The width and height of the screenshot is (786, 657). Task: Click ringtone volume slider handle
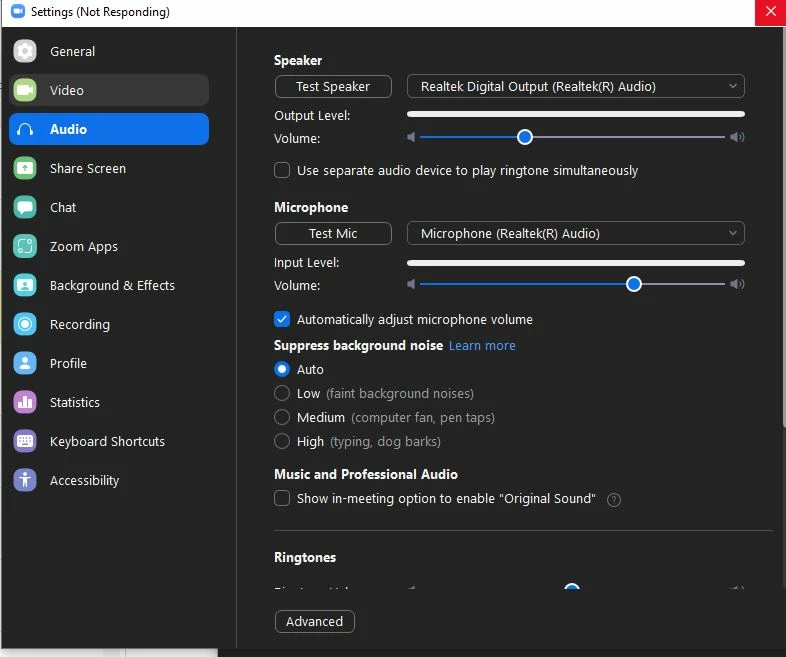click(x=571, y=586)
